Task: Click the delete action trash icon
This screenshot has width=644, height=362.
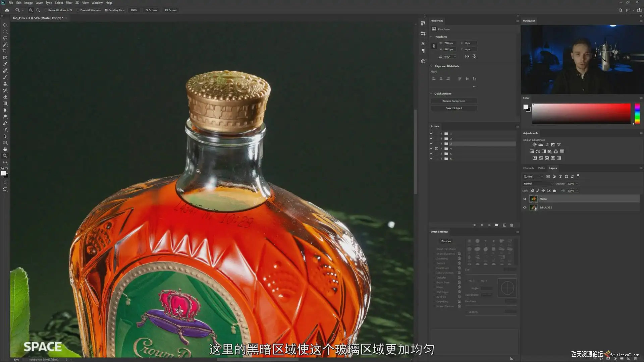Action: pyautogui.click(x=512, y=225)
